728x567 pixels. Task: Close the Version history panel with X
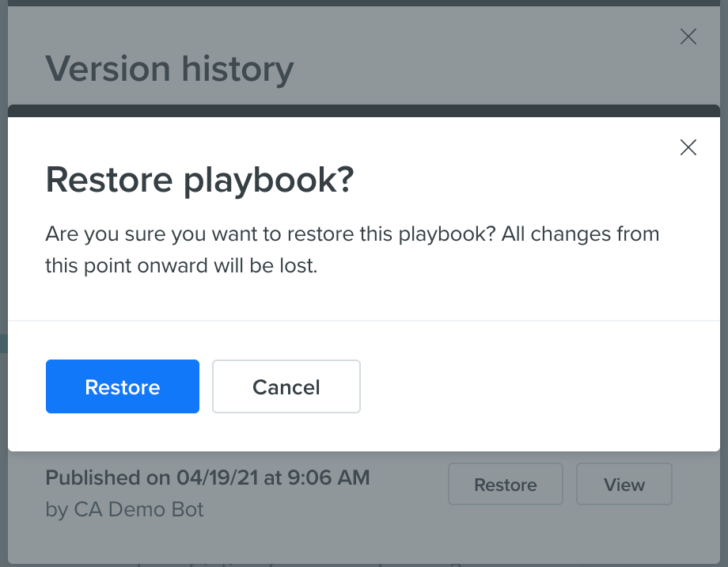pos(688,36)
